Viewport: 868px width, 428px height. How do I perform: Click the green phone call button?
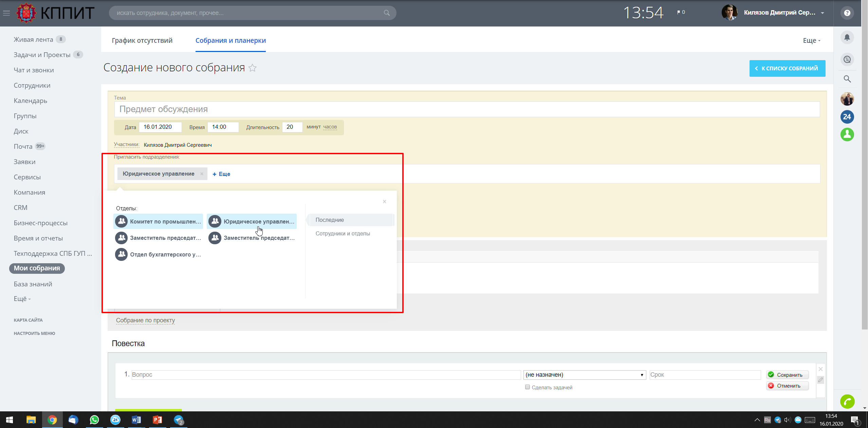(847, 402)
